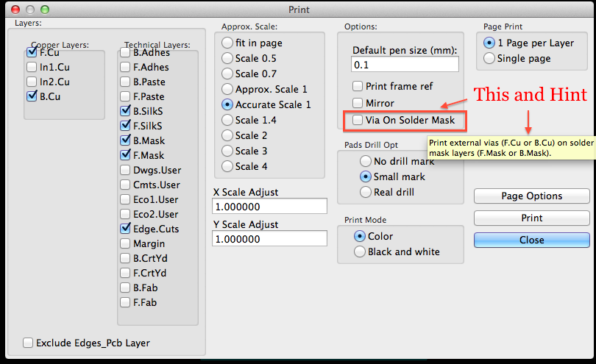Image resolution: width=596 pixels, height=364 pixels.
Task: Enable the Edge.Cuts layer checkbox
Action: coord(125,229)
